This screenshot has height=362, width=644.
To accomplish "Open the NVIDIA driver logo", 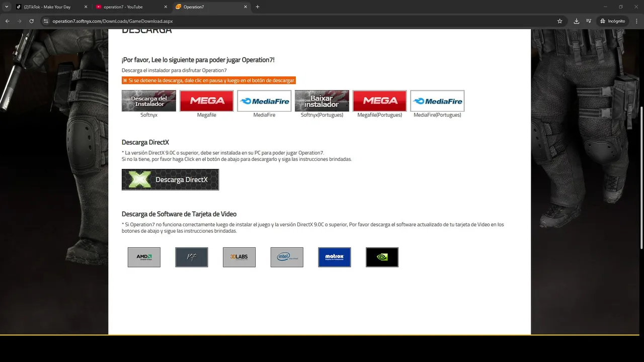I will point(382,257).
